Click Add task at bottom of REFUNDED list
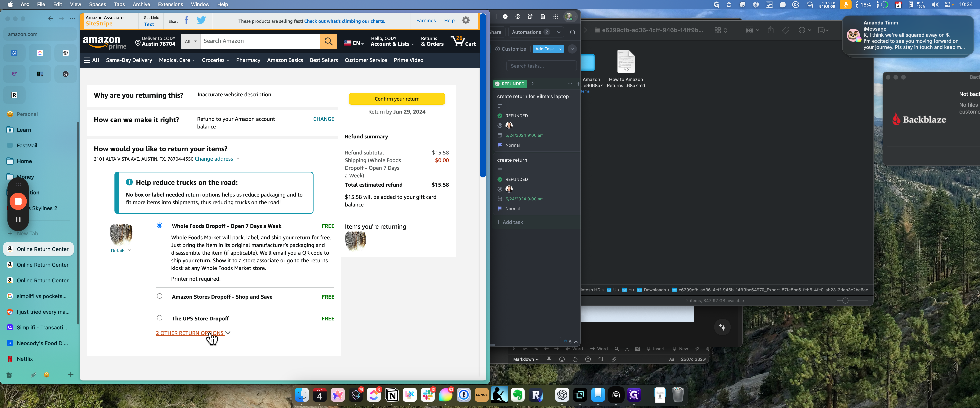Viewport: 980px width, 408px height. 509,222
